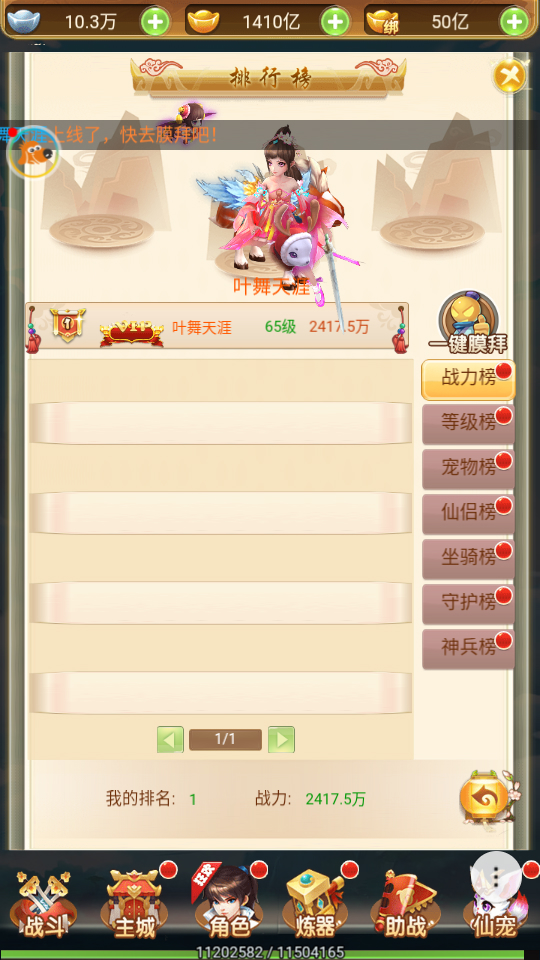The width and height of the screenshot is (540, 960).
Task: Tap the 一键膜拜 worship icon
Action: click(468, 323)
